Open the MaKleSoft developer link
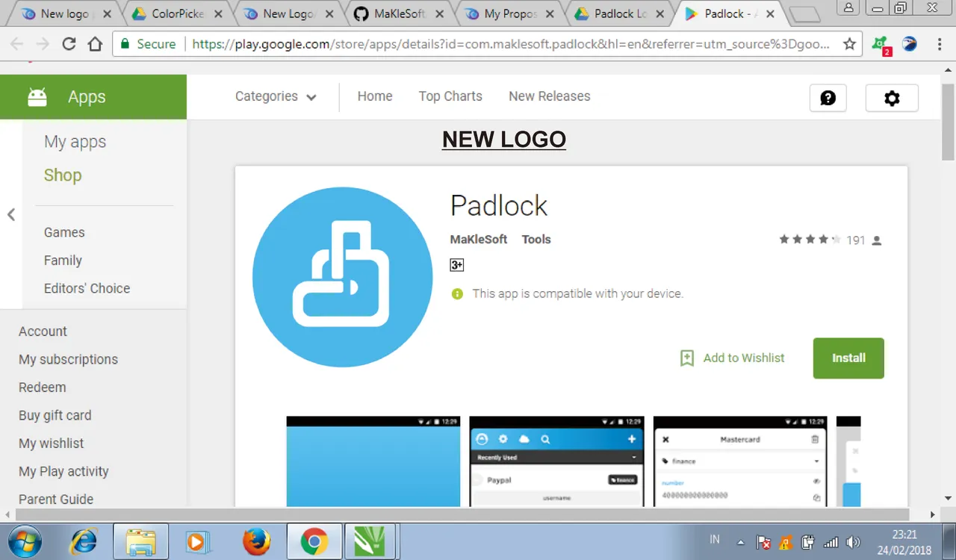The height and width of the screenshot is (560, 956). (479, 240)
